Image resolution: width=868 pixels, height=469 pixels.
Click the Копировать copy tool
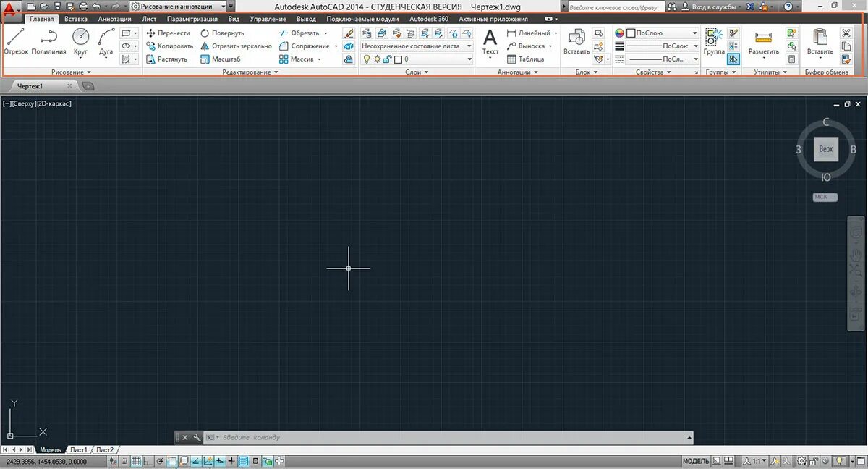tap(169, 46)
